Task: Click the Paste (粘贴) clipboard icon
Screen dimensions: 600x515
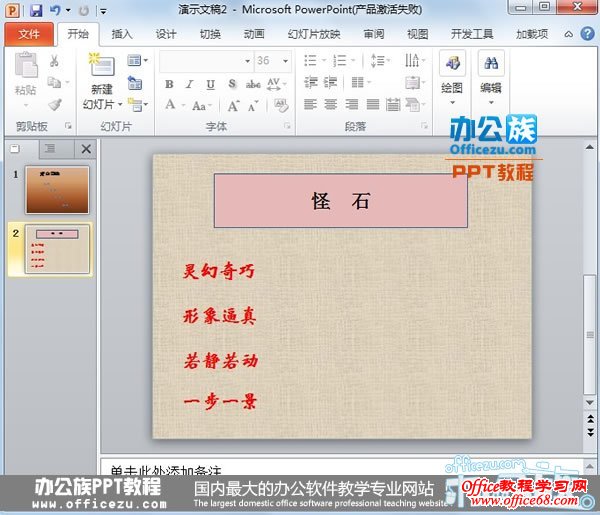Action: [26, 70]
